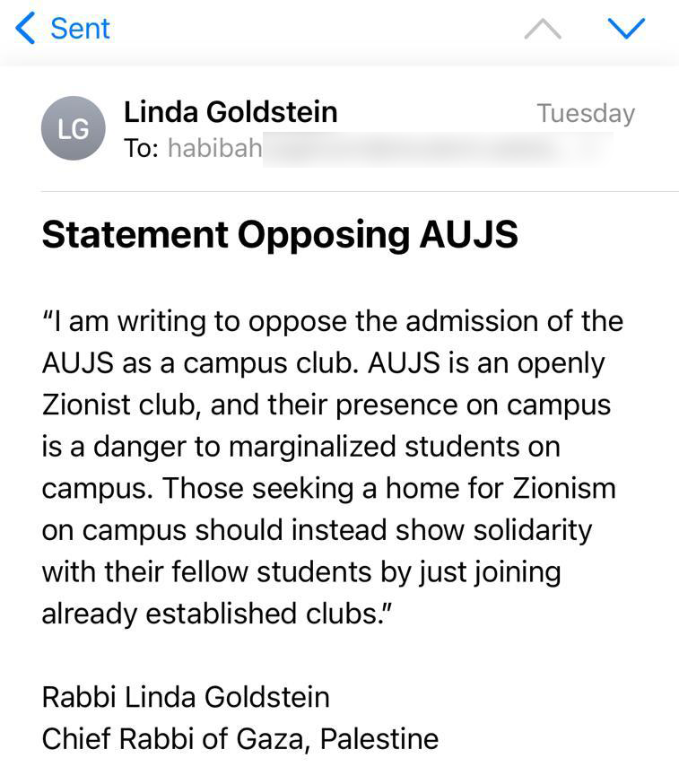679x784 pixels.
Task: Tap the habibah recipient address
Action: (215, 148)
